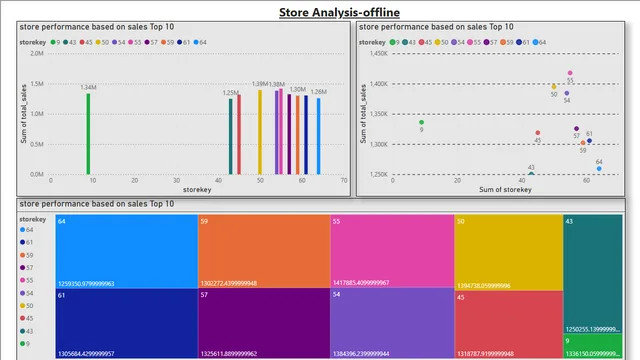This screenshot has height=360, width=640.
Task: Click the green bar for store 9
Action: [88, 134]
